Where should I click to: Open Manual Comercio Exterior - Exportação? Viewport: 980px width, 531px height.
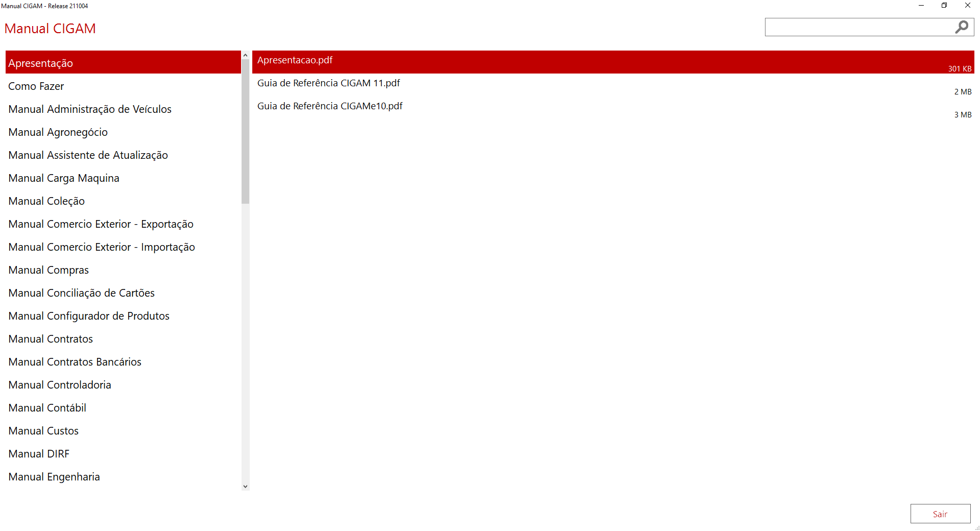(x=123, y=224)
